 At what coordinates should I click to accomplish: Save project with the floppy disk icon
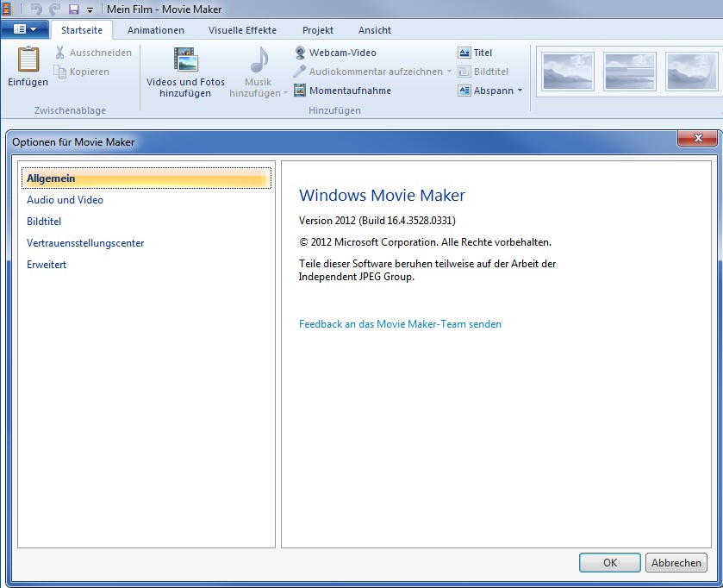[x=74, y=9]
